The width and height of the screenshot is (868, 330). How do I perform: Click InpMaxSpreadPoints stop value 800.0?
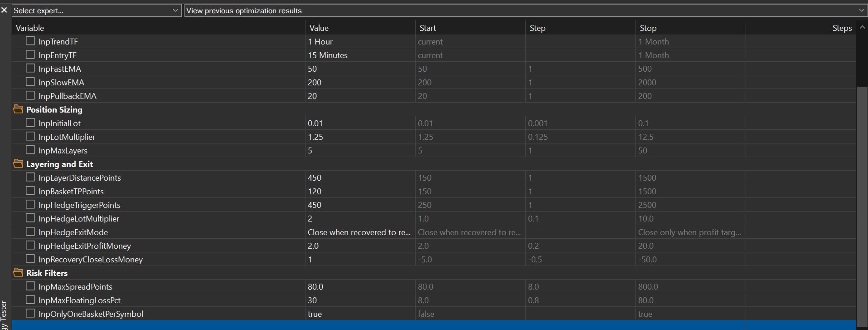691,286
